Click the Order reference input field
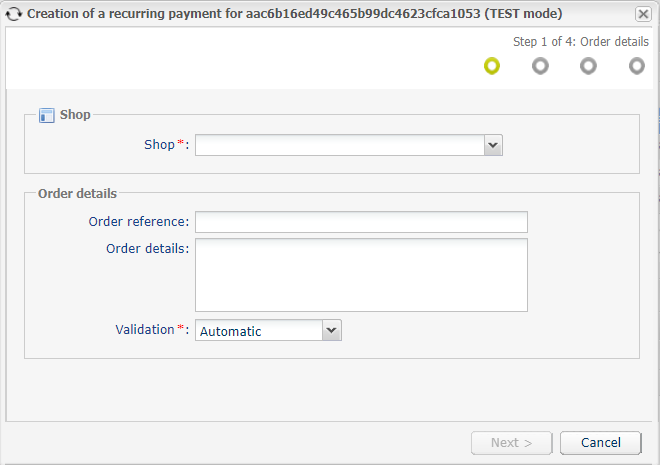Viewport: 660px width, 465px height. point(361,222)
